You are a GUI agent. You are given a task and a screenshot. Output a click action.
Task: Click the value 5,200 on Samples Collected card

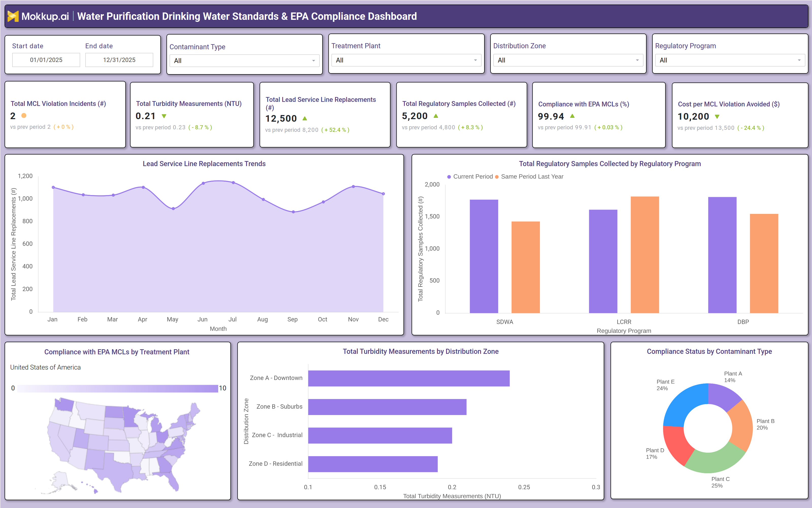[415, 116]
